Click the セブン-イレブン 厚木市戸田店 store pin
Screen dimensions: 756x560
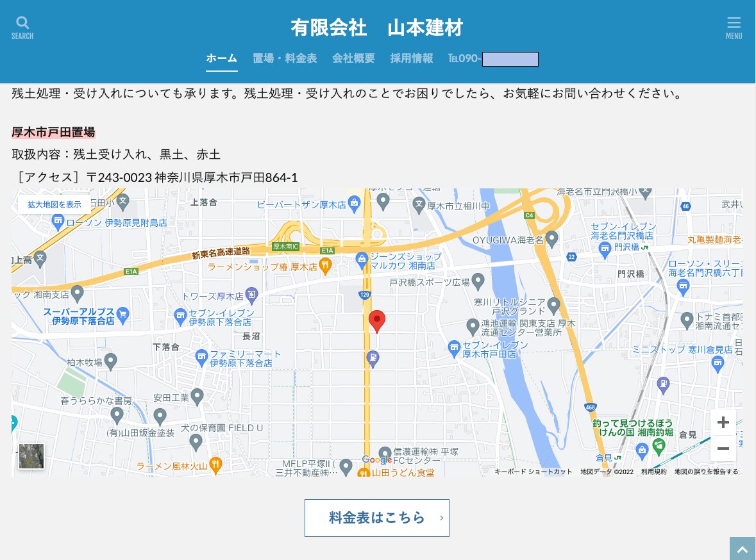tap(454, 349)
